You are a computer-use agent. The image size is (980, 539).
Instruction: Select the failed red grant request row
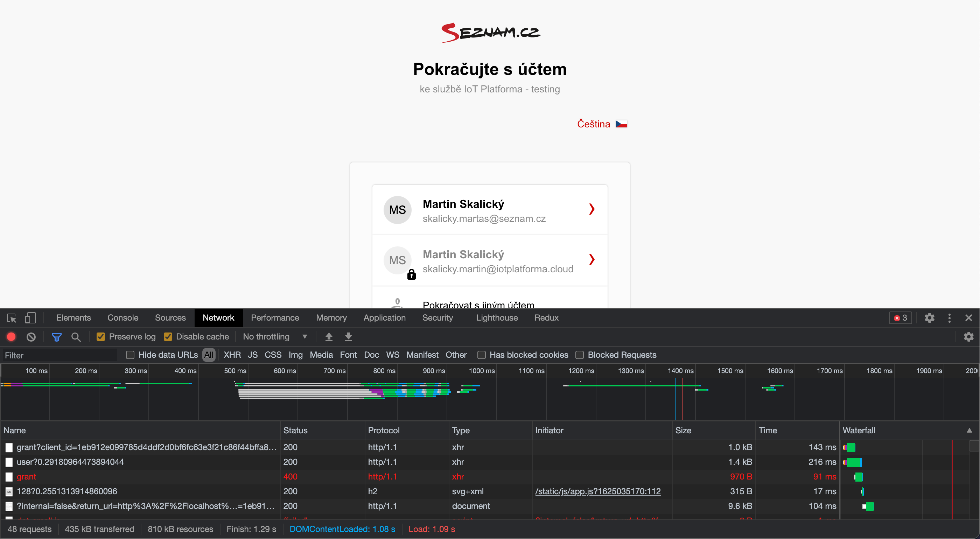(x=420, y=477)
